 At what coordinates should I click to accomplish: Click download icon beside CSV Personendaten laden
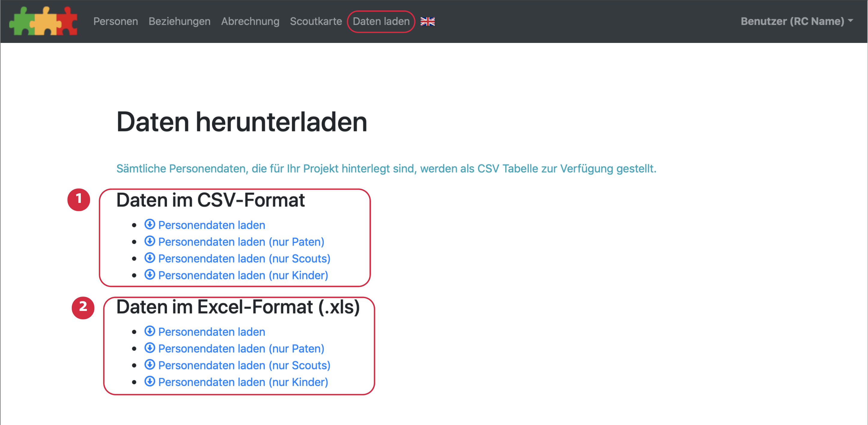point(150,224)
